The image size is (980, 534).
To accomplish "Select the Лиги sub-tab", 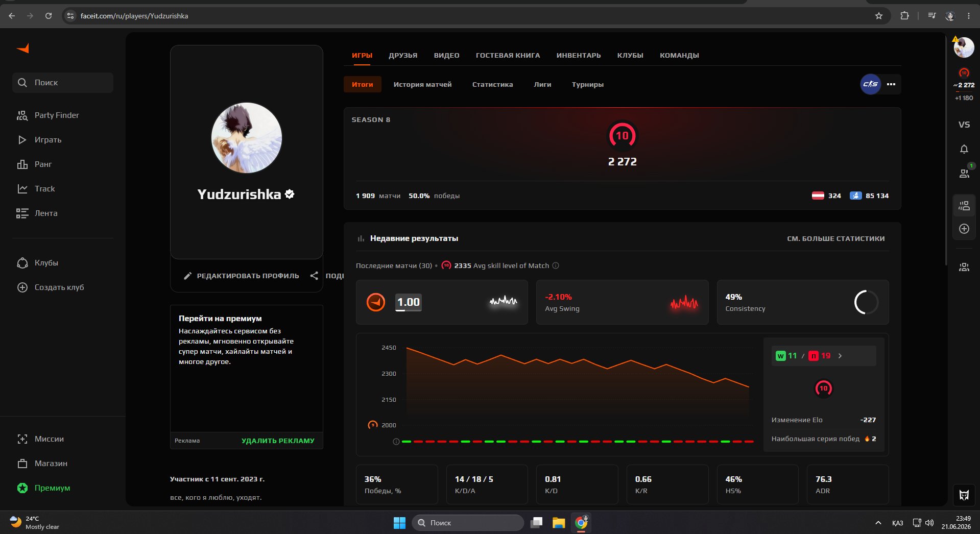I will pyautogui.click(x=542, y=84).
